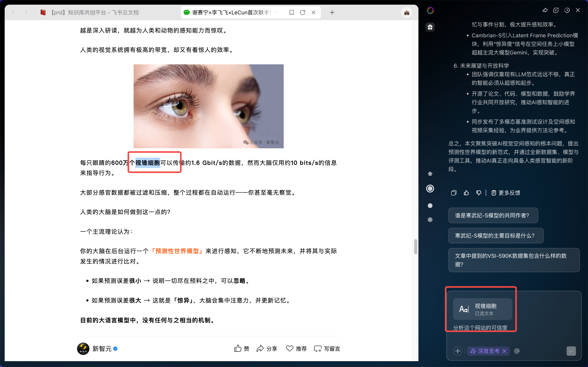Bookmark the current WeChat article tab

click(292, 12)
